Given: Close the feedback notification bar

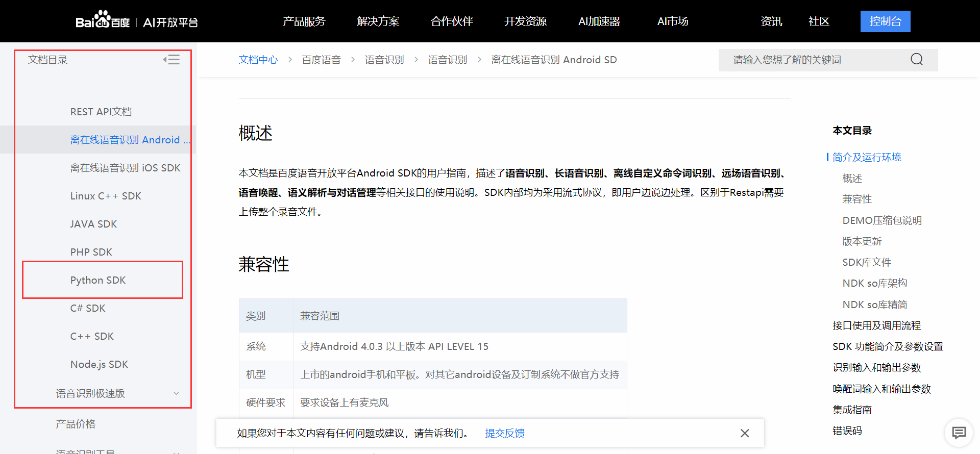Looking at the screenshot, I should [x=745, y=433].
